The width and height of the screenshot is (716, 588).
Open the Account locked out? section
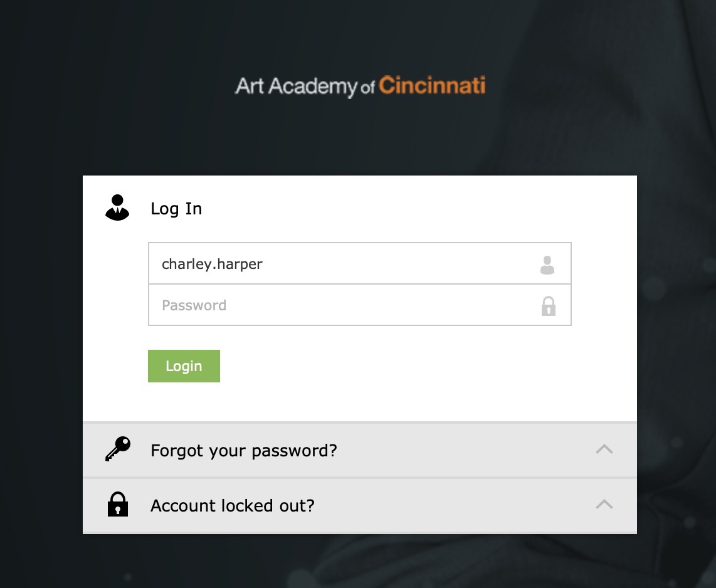pyautogui.click(x=233, y=505)
